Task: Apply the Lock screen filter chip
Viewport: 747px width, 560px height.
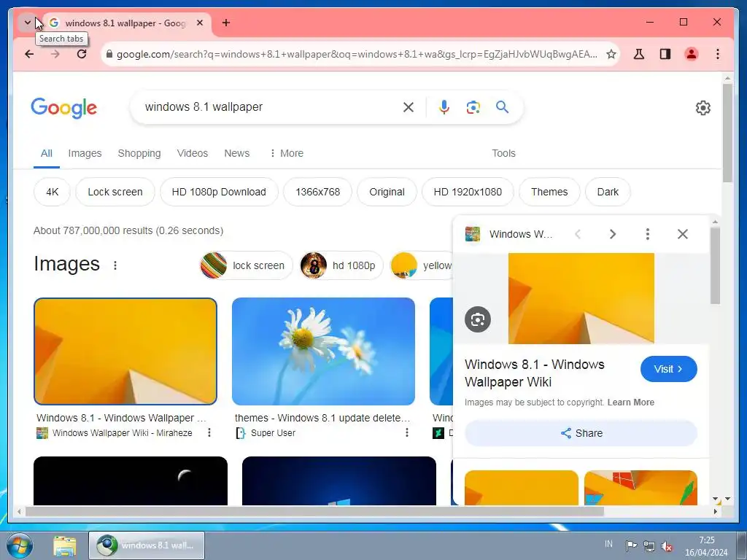Action: pos(115,192)
